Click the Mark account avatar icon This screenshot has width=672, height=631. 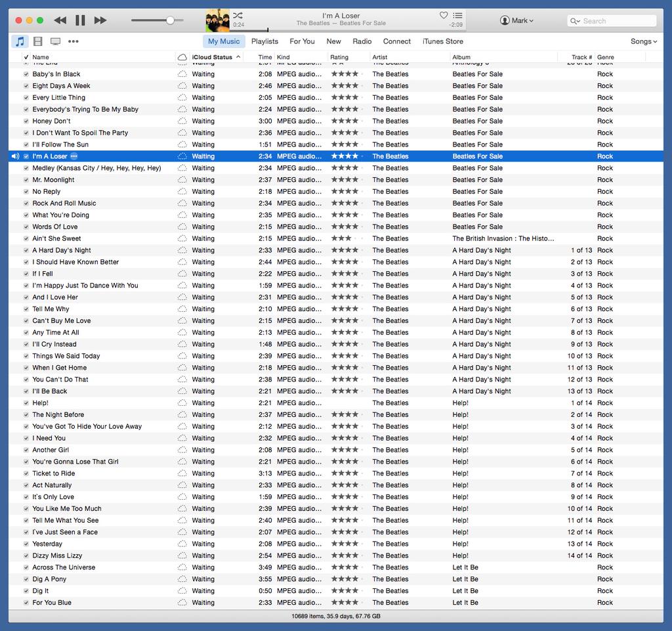click(x=505, y=20)
